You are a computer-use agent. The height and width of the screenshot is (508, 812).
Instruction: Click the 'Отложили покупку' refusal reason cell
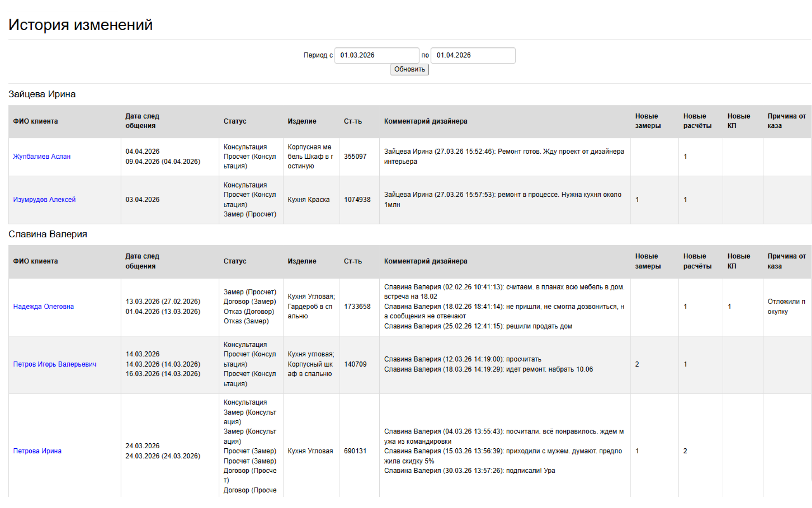[786, 306]
